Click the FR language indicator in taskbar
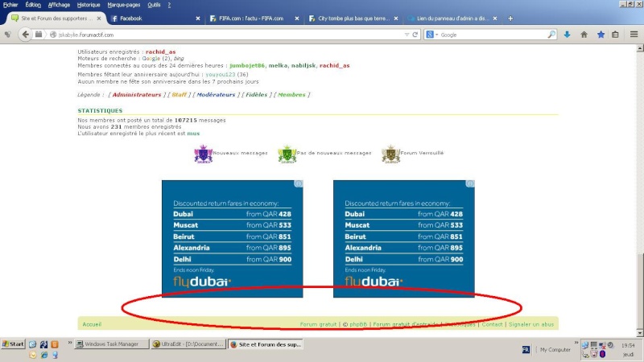Viewport: 644px width, 362px height. tap(526, 350)
